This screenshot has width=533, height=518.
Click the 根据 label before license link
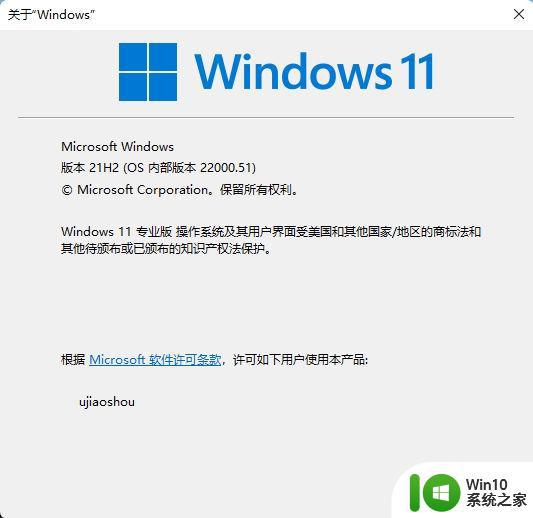(x=73, y=360)
